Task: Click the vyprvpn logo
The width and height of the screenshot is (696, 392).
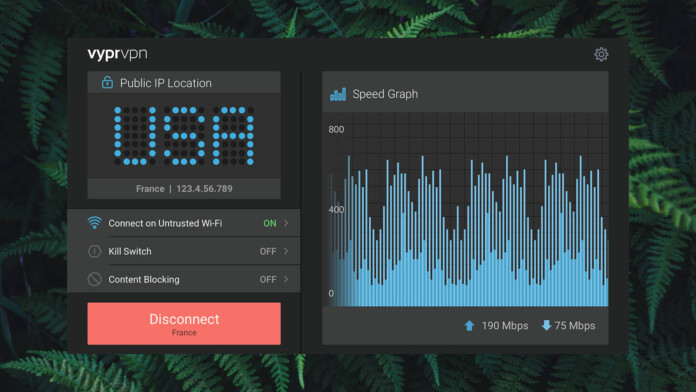Action: [118, 54]
